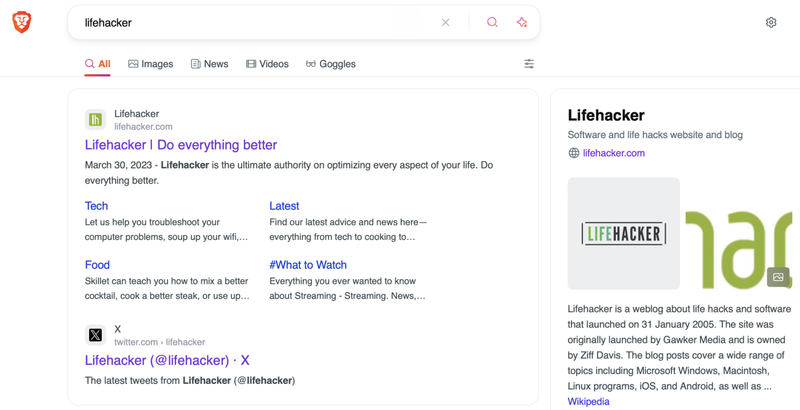The image size is (800, 410).
Task: Open the search filters slider icon
Action: click(529, 64)
